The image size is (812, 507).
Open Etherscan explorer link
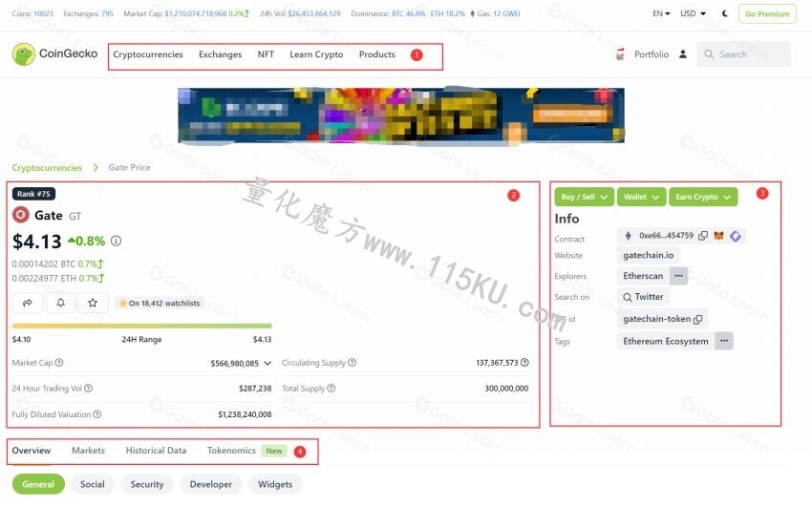tap(643, 276)
